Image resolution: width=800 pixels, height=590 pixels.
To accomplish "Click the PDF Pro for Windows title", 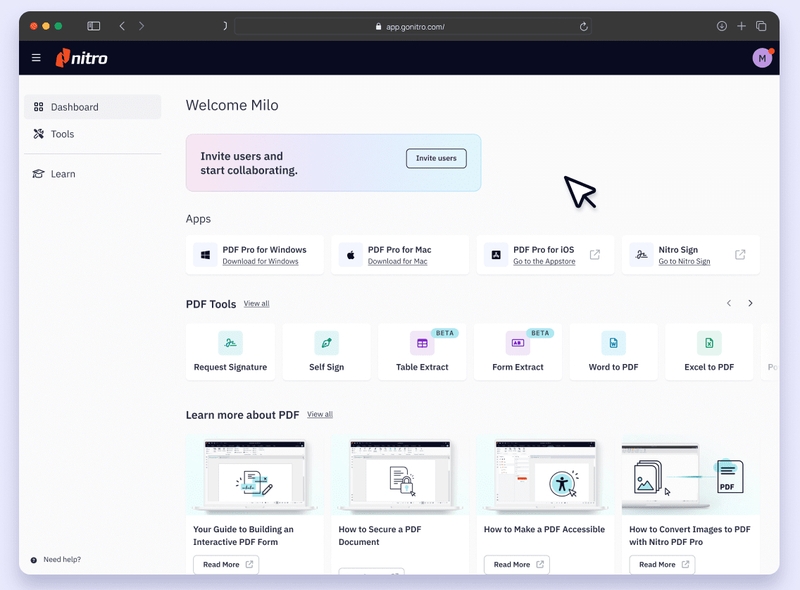I will (264, 250).
